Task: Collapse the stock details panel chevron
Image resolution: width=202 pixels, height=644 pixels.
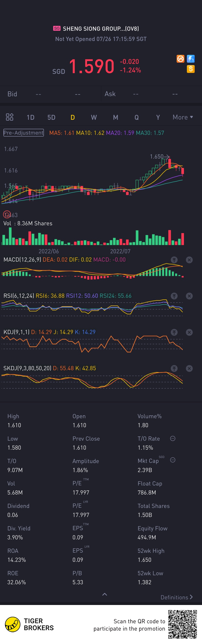Action: click(x=105, y=594)
